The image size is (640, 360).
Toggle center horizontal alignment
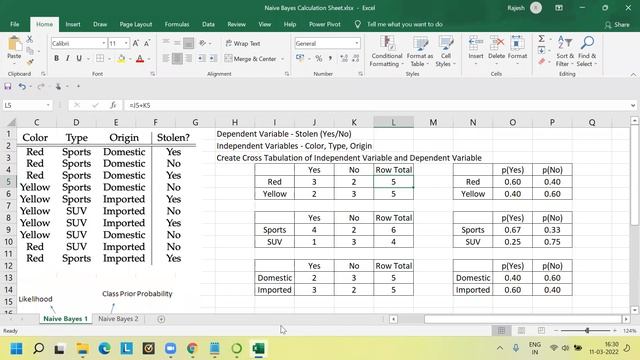(177, 59)
